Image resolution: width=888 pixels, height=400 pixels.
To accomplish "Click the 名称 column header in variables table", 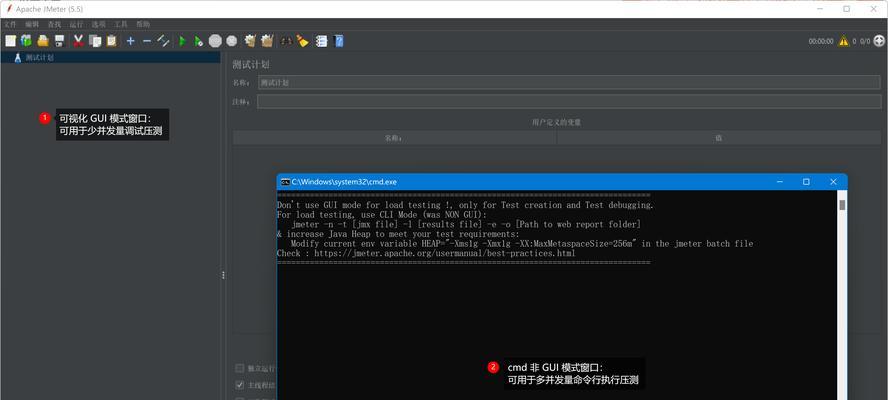I will pos(395,138).
